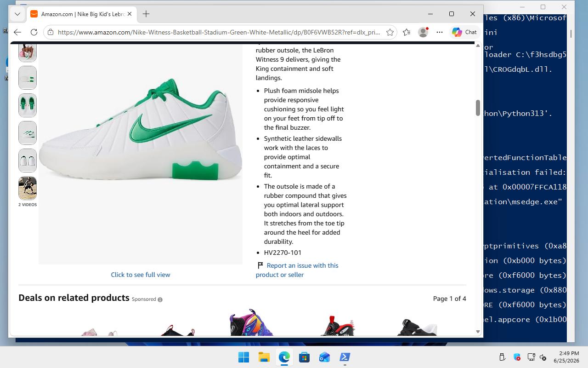Select the green soles pair thumbnail
The image size is (588, 368).
[28, 105]
